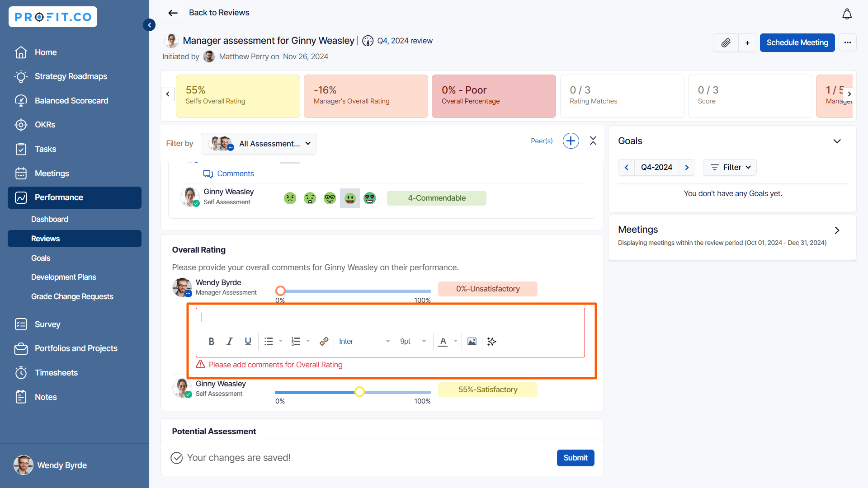Click the Schedule Meeting button

(x=797, y=42)
